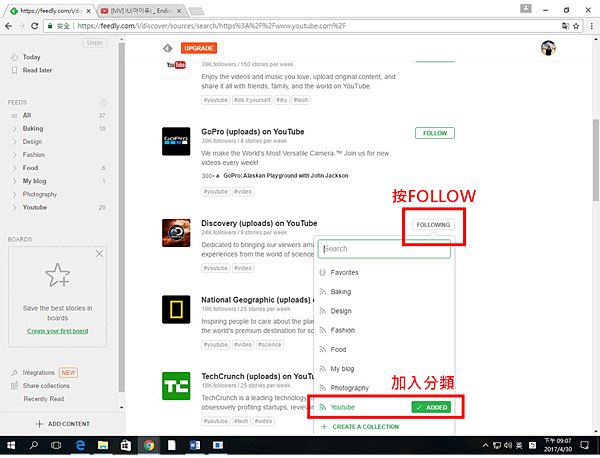The width and height of the screenshot is (600, 458).
Task: Open Recently Read
Action: pyautogui.click(x=44, y=399)
